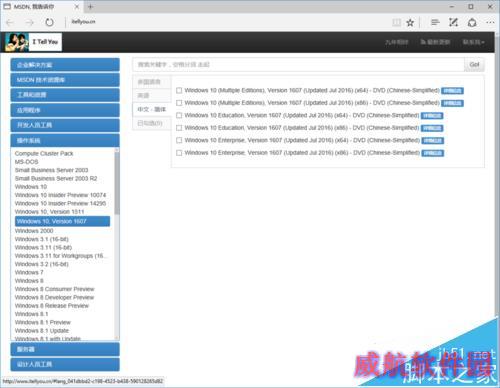This screenshot has height=388, width=500.
Task: Close the MSDN browser tab
Action: pos(77,6)
